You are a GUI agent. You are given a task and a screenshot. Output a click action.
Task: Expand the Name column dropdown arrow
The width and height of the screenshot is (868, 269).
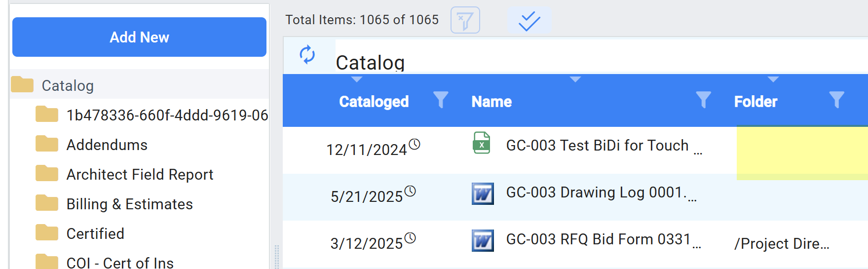click(575, 79)
